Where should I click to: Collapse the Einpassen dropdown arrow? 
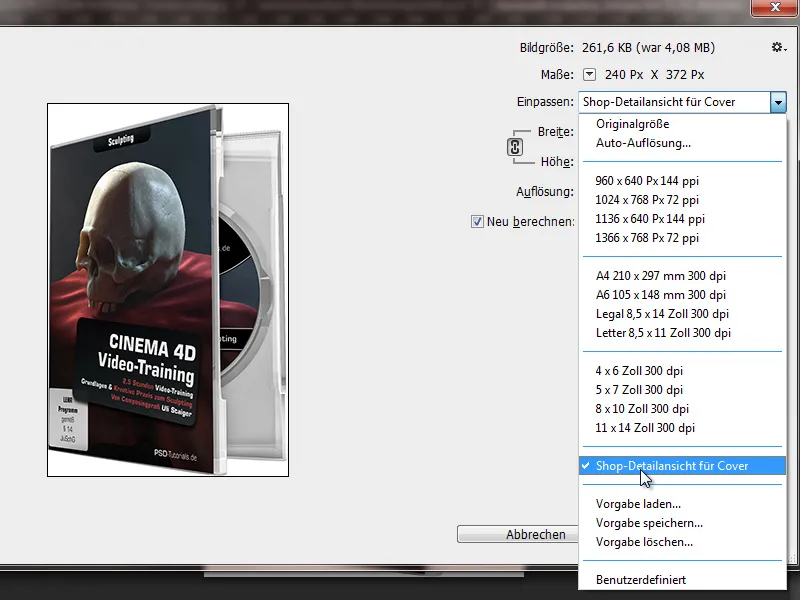click(x=778, y=102)
